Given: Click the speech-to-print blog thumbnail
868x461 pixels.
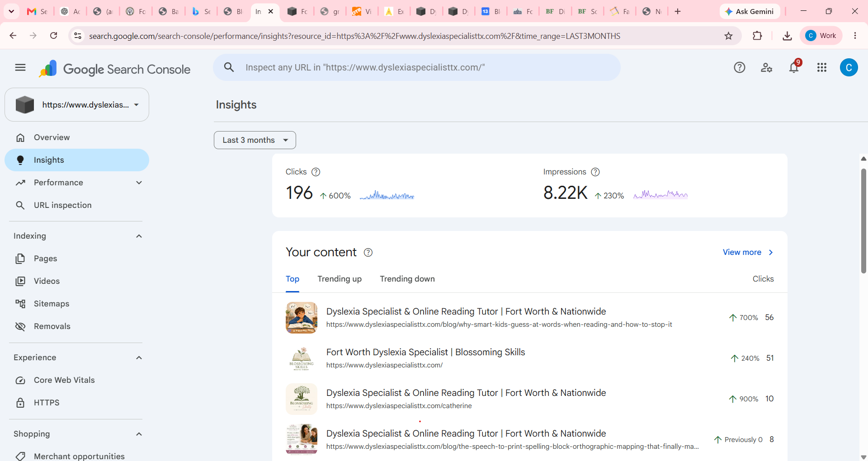Looking at the screenshot, I should pos(302,439).
